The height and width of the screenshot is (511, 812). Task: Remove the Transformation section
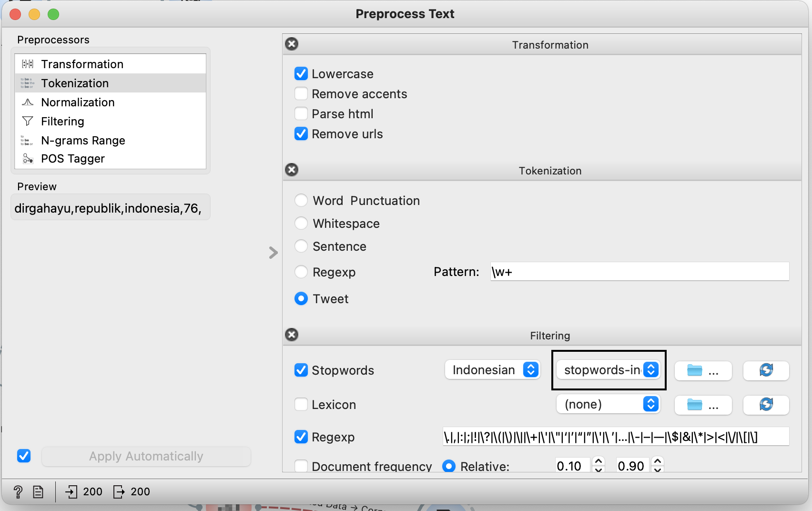[292, 44]
